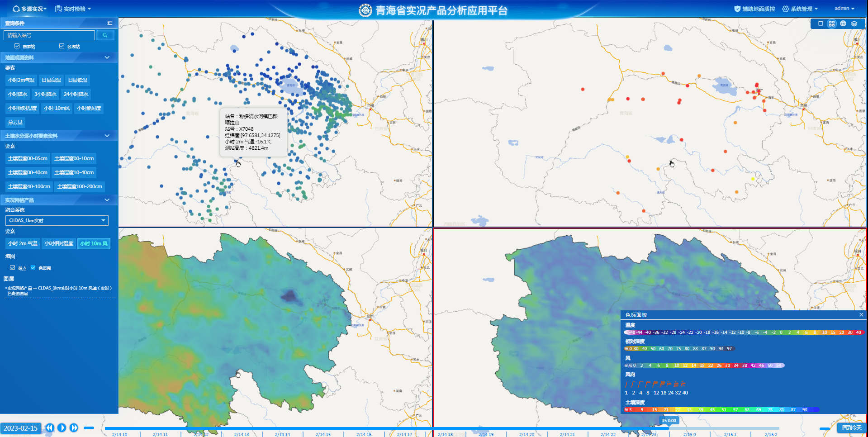Select 日最低温 element
This screenshot has height=437, width=868.
tap(77, 80)
